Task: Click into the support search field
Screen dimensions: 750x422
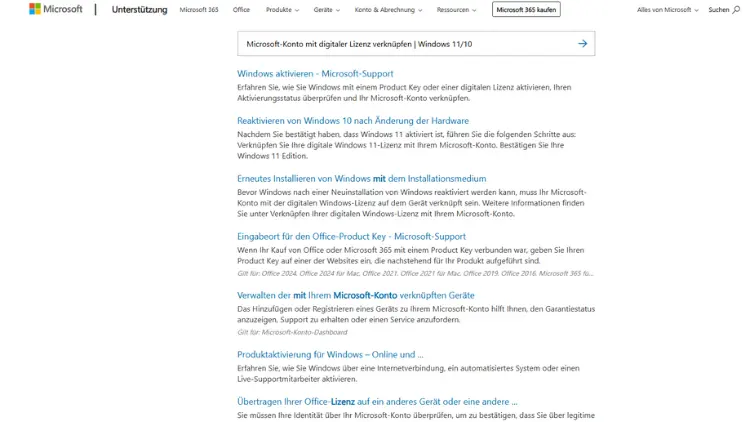Action: pos(400,44)
